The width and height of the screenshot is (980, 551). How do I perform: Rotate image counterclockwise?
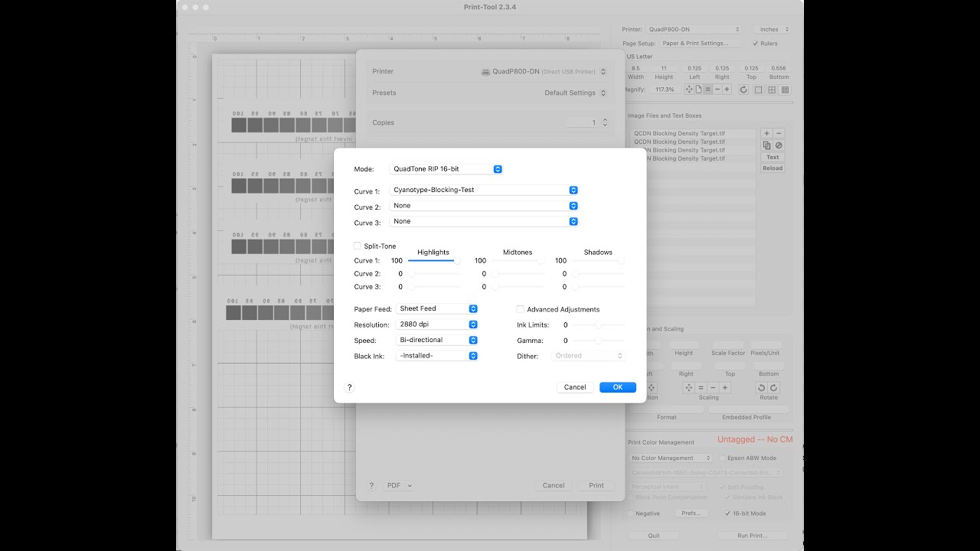click(x=762, y=388)
